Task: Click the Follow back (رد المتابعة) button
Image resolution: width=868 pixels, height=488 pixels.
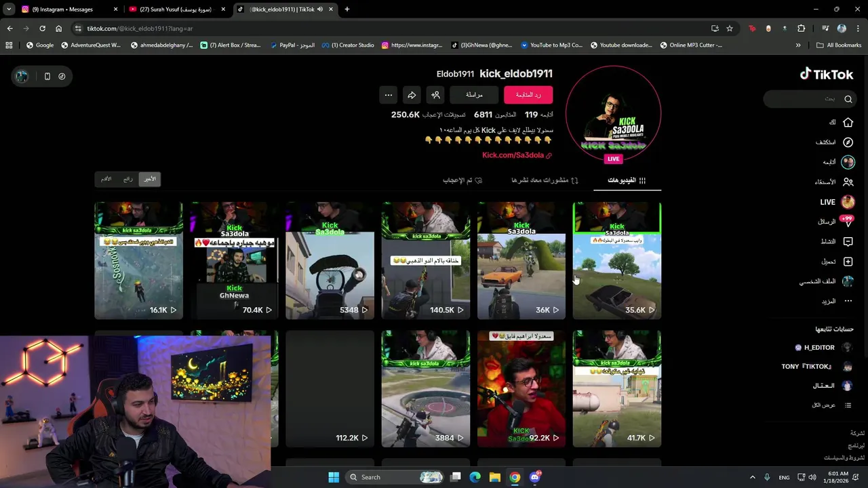Action: click(528, 95)
